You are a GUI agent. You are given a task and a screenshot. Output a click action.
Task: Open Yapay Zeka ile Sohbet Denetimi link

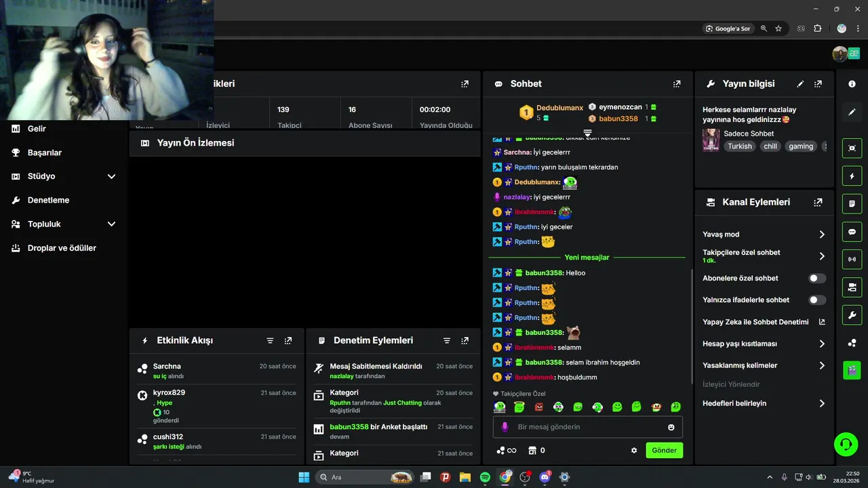pos(764,322)
